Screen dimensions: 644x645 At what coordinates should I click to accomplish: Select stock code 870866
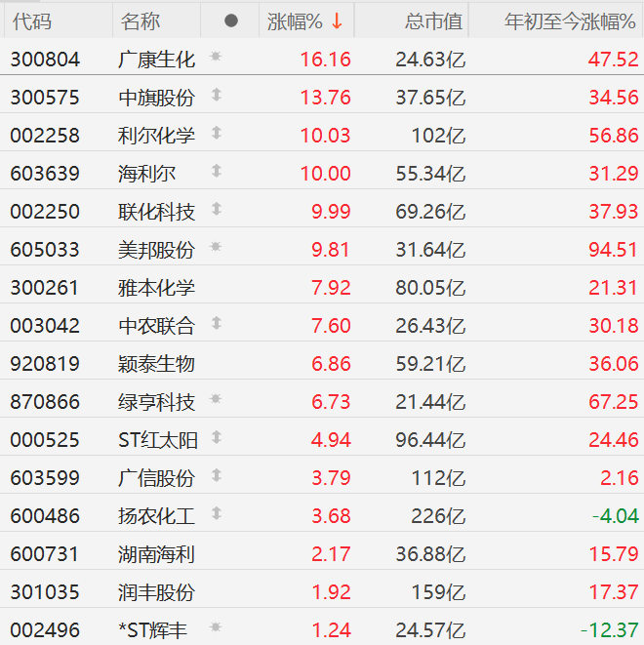45,402
